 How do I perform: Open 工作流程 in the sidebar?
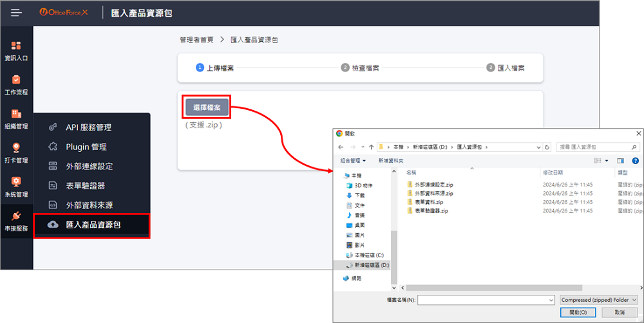coord(17,86)
